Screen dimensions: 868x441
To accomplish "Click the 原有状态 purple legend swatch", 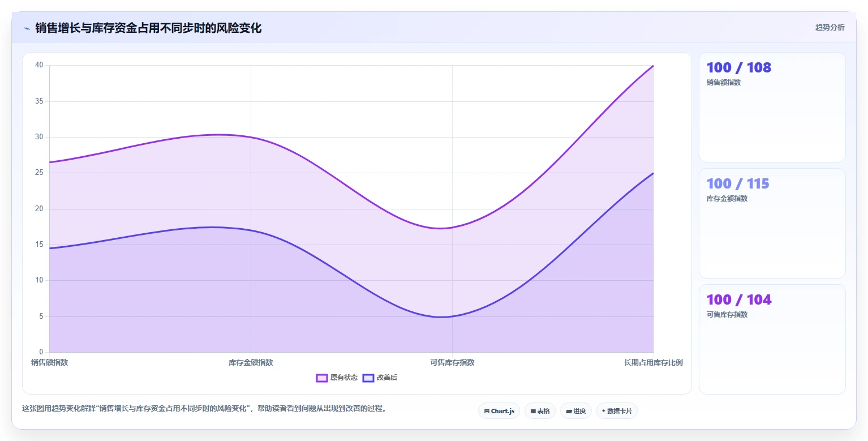I will [322, 378].
